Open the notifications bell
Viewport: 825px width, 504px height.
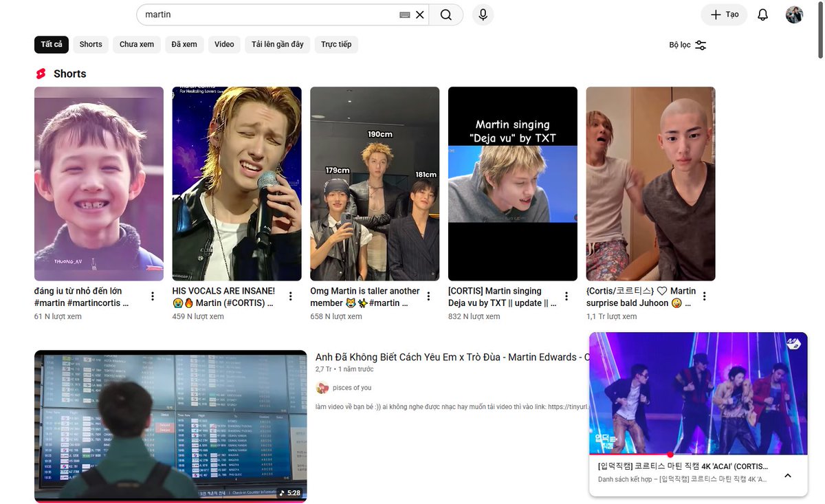pyautogui.click(x=762, y=14)
